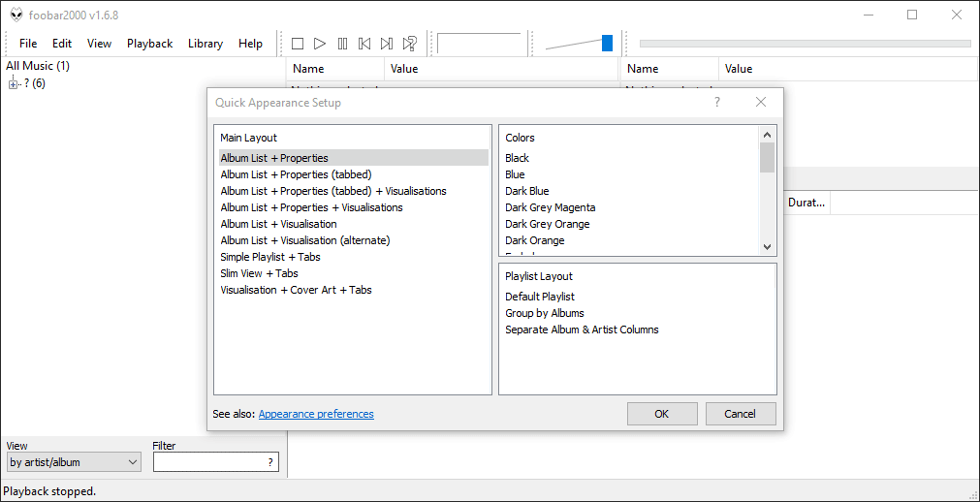Click the Cancel button
The height and width of the screenshot is (502, 980).
click(741, 414)
